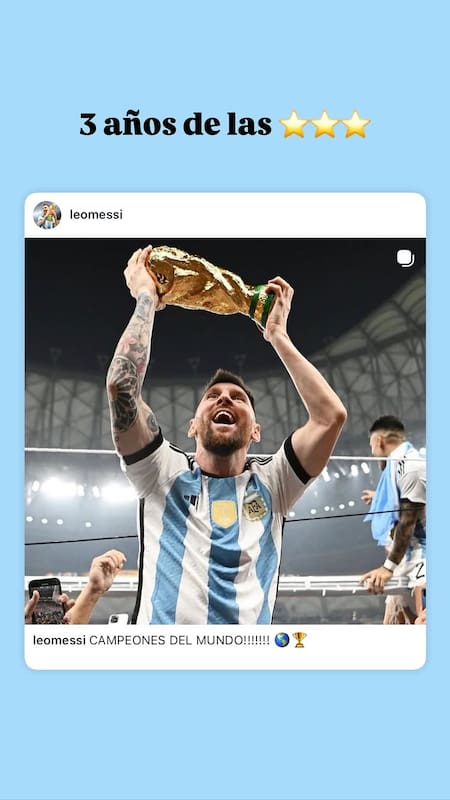Click the AFA crest on the jersey
The image size is (450, 800).
coord(255,506)
